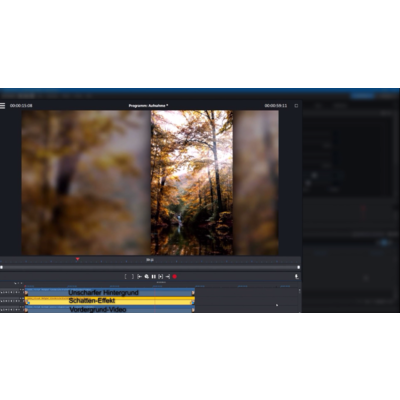The image size is (400, 400).
Task: Click the magnifier playback icon
Action: [147, 277]
